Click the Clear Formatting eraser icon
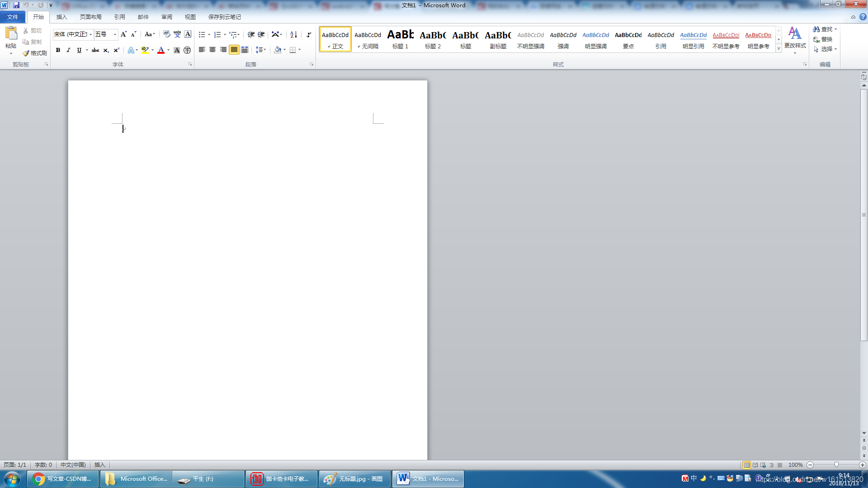This screenshot has height=488, width=868. 166,34
